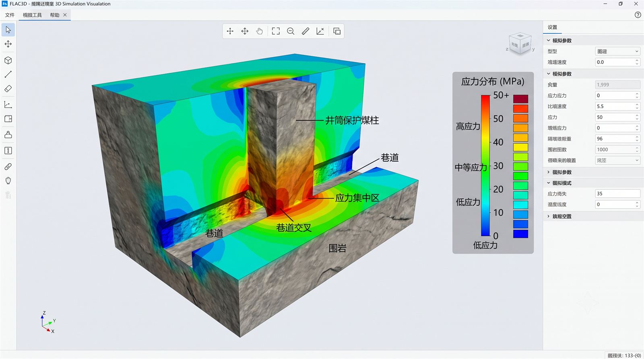This screenshot has height=359, width=644.
Task: Select the tape measure tool in left sidebar
Action: pos(8,166)
